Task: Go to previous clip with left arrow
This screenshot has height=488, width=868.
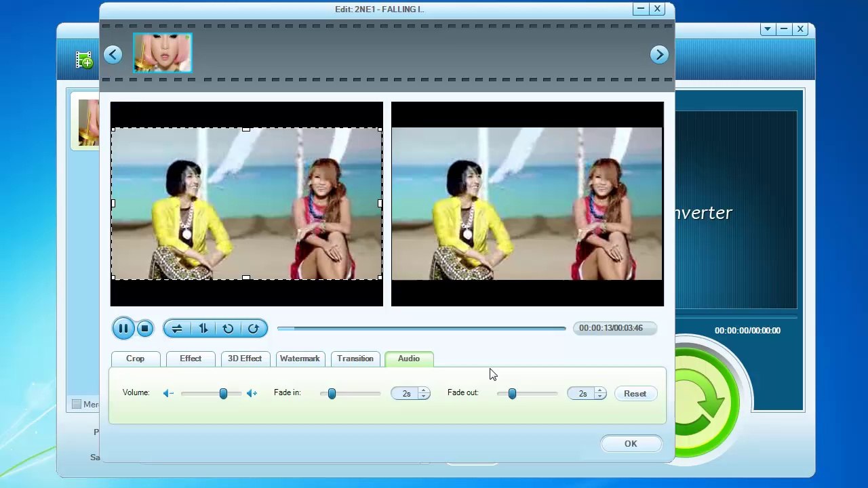Action: [x=113, y=55]
